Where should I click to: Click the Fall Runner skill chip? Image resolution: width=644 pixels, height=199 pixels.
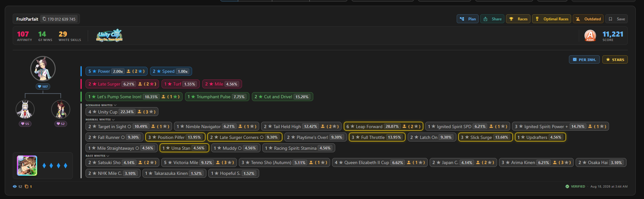coord(114,137)
